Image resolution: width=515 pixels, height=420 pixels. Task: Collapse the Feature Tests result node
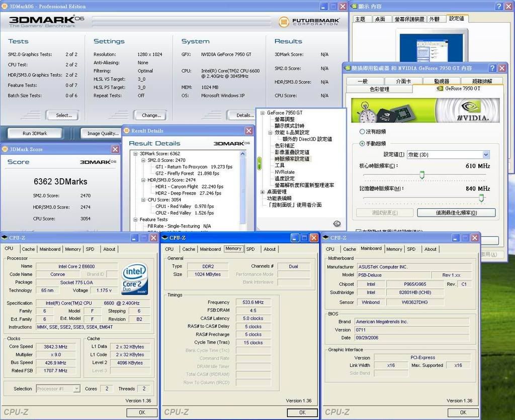click(135, 220)
